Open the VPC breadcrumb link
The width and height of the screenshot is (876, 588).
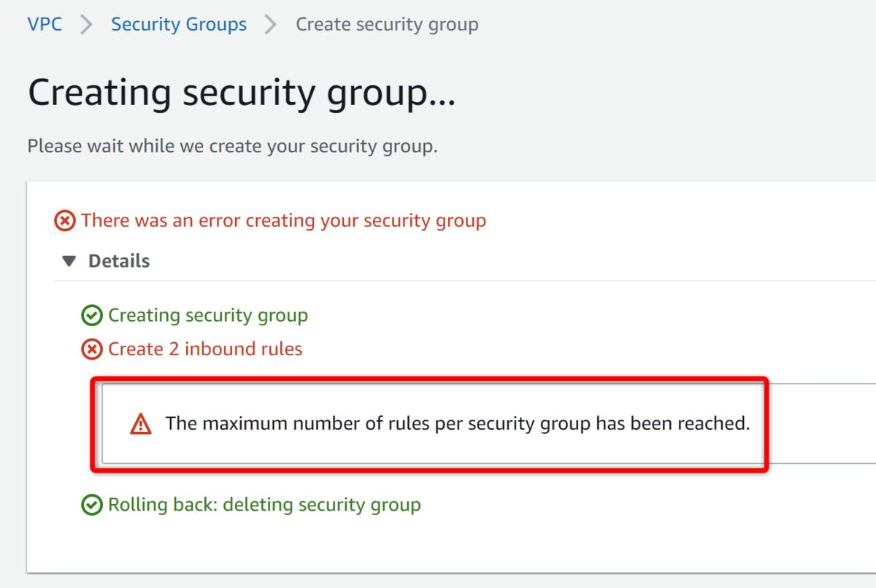pos(45,24)
